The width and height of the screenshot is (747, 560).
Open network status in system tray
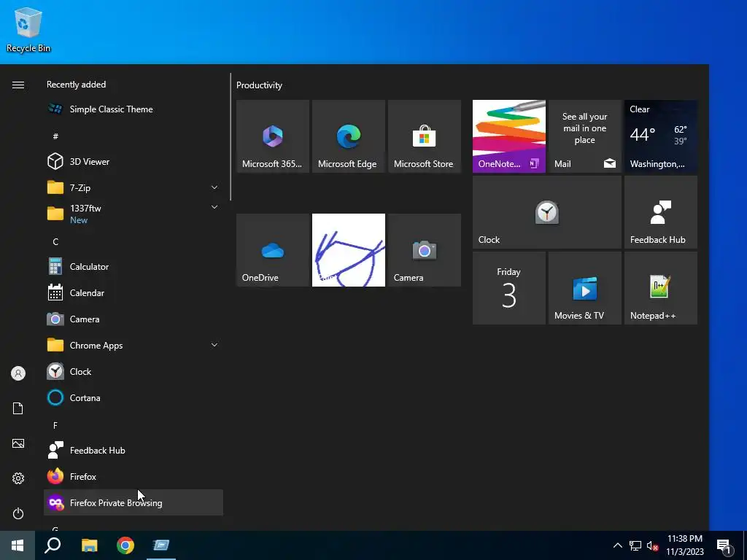[x=635, y=545]
